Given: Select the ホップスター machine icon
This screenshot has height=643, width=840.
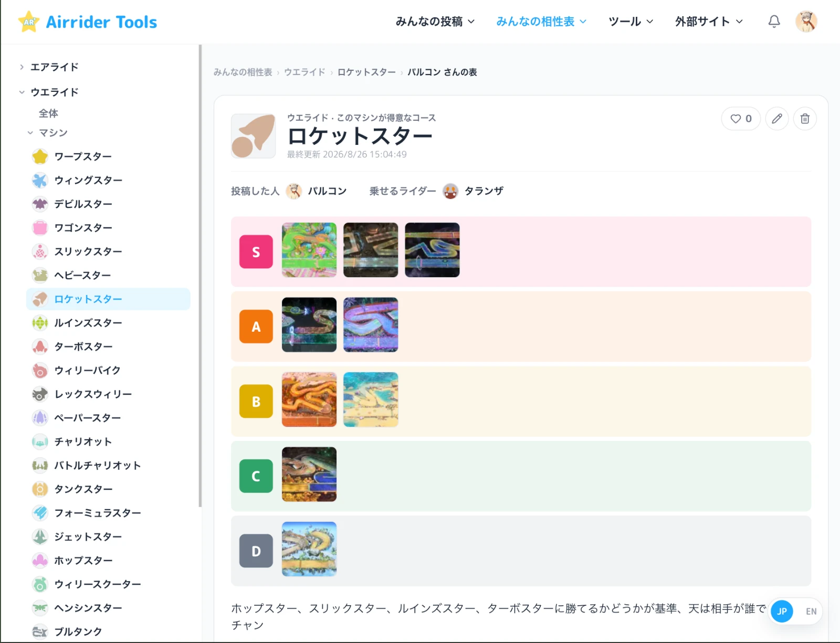Looking at the screenshot, I should tap(40, 560).
